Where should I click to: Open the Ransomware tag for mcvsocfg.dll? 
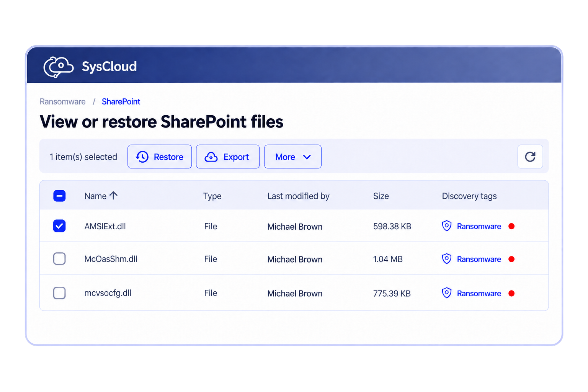(x=479, y=293)
